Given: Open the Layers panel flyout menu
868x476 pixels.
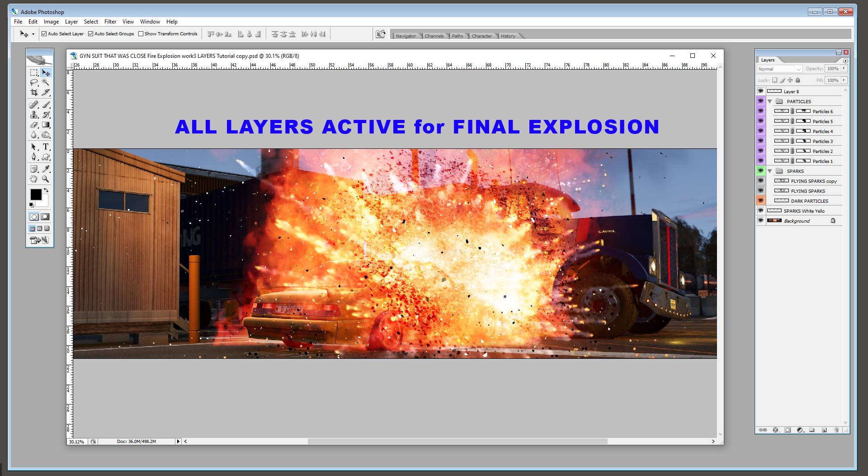Looking at the screenshot, I should coord(845,61).
